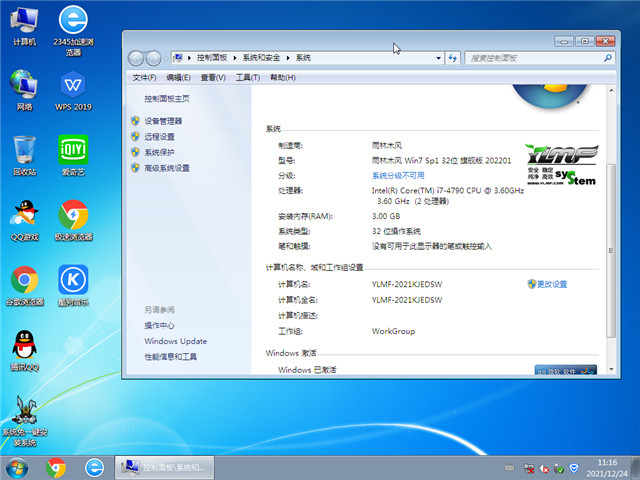Open the 工具(T) menu
This screenshot has width=640, height=480.
click(x=248, y=78)
